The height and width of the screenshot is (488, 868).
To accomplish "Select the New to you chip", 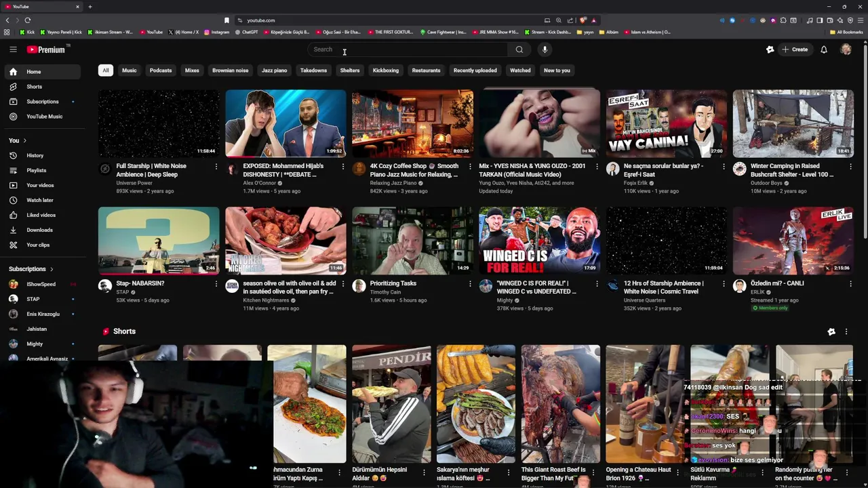I will pyautogui.click(x=557, y=70).
